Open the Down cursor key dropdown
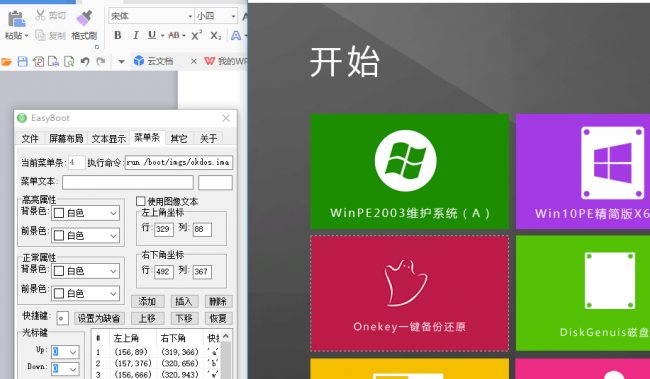Image resolution: width=650 pixels, height=379 pixels. [x=73, y=369]
